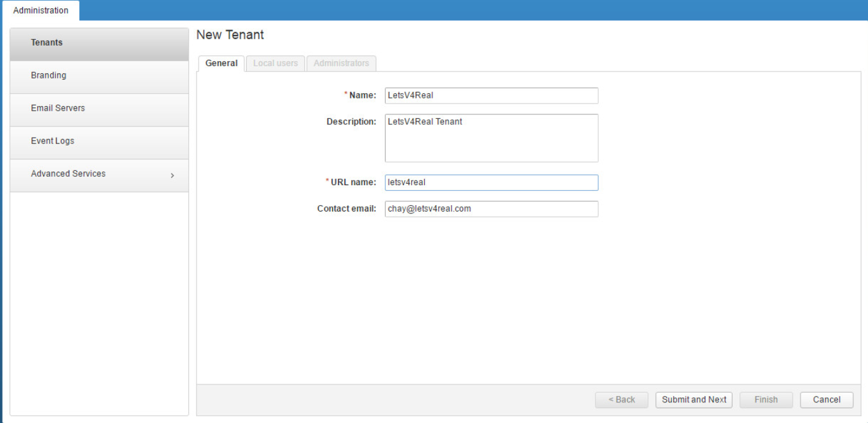The image size is (868, 423).
Task: Switch to the Administration top tab
Action: (x=40, y=11)
